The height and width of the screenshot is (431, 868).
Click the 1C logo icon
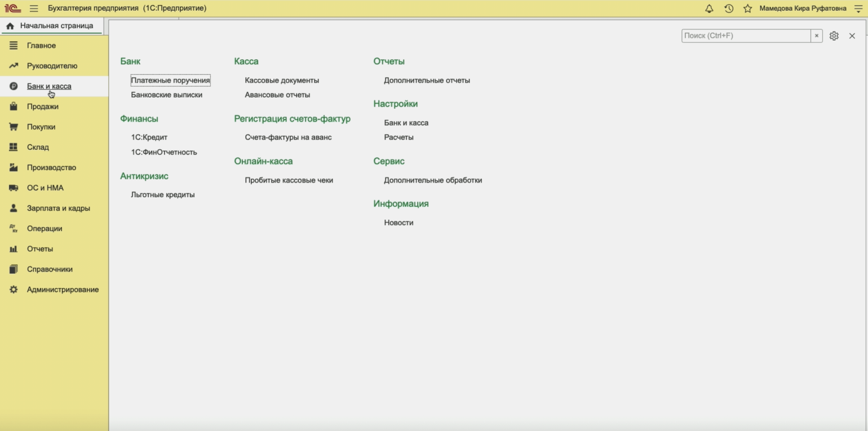(12, 8)
